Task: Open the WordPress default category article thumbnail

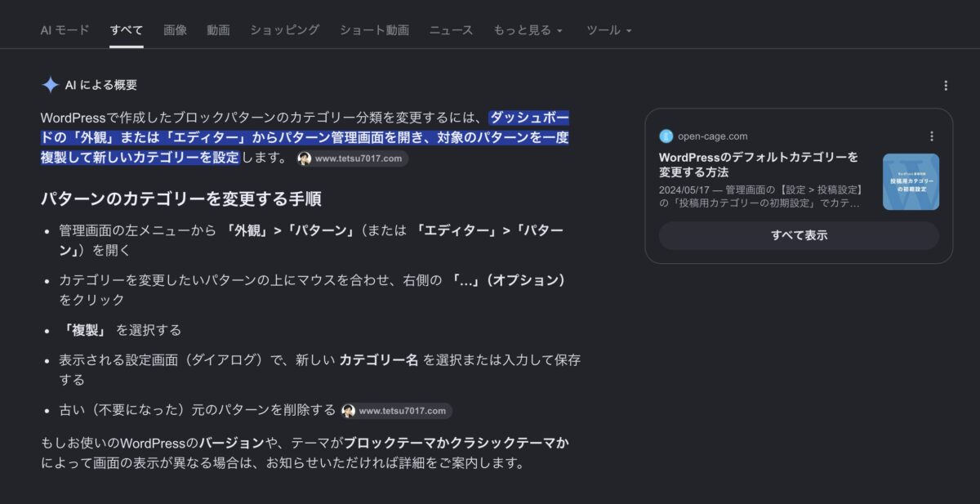Action: click(x=911, y=182)
